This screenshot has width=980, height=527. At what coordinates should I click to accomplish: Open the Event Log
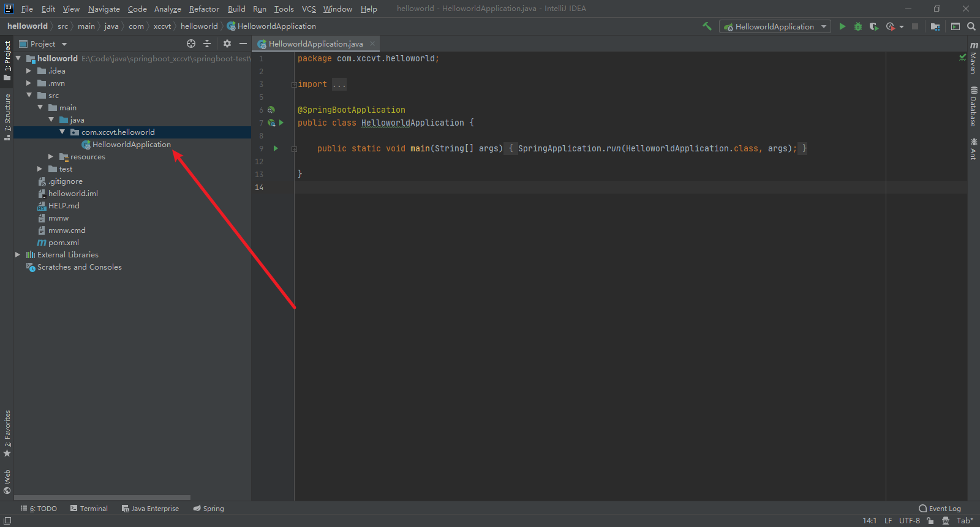coord(940,509)
